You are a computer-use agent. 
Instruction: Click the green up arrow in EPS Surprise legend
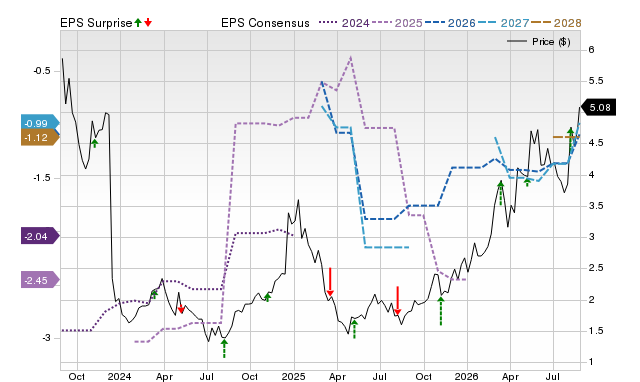pyautogui.click(x=138, y=23)
